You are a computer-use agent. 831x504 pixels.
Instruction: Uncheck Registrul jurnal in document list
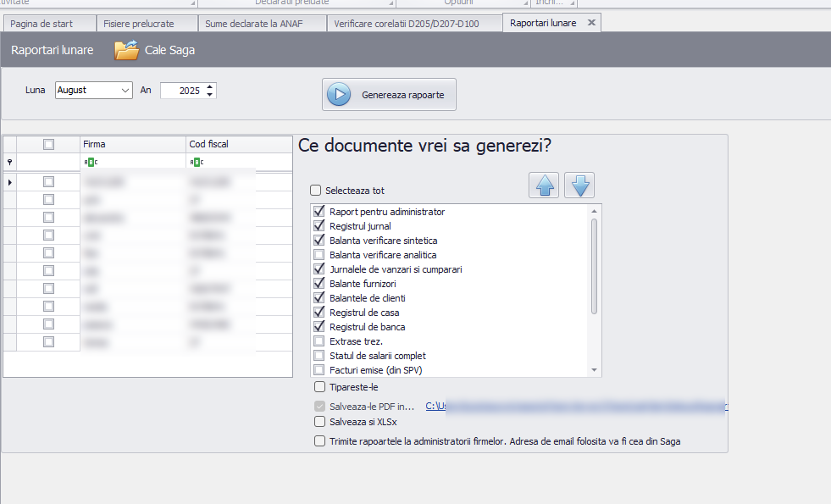tap(319, 226)
